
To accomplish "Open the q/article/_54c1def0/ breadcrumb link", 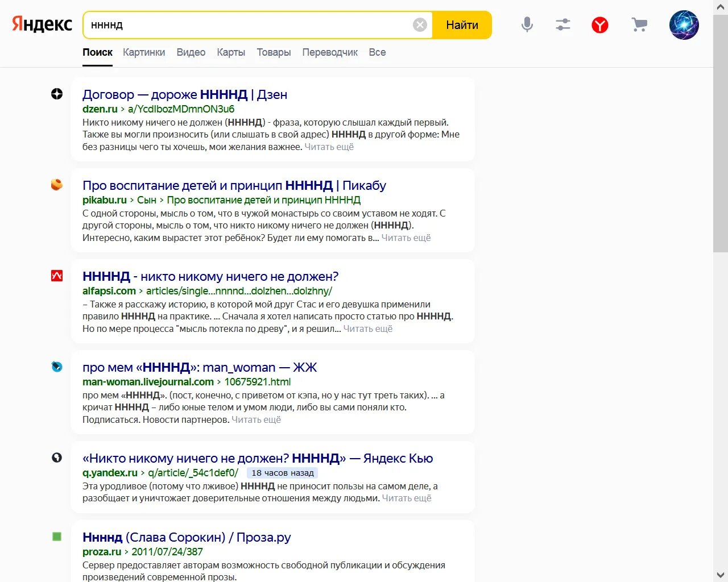I will pyautogui.click(x=193, y=473).
